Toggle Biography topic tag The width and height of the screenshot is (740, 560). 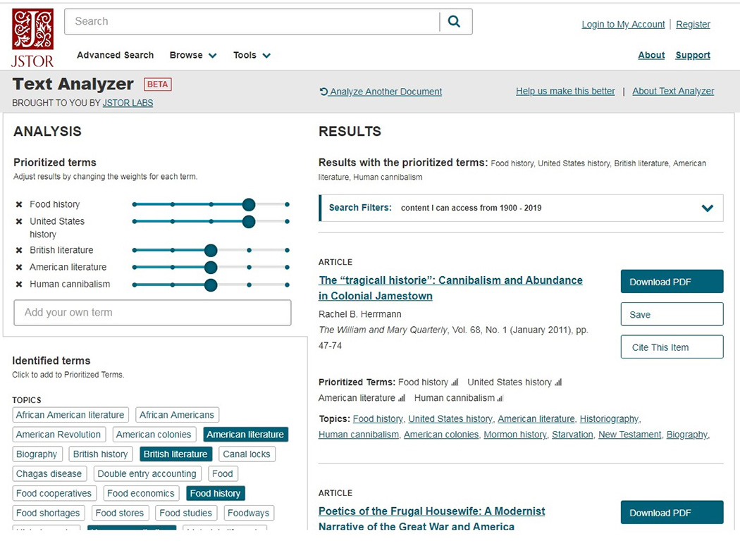click(x=37, y=454)
